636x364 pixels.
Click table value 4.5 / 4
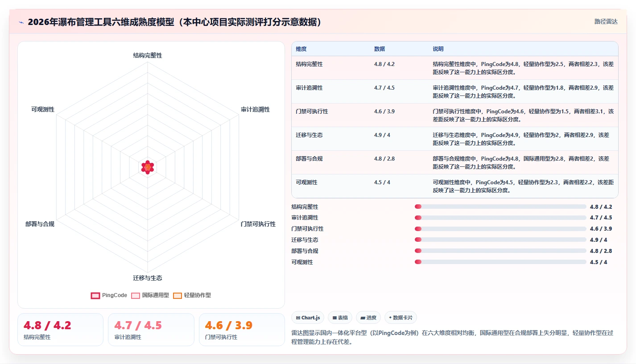(382, 182)
